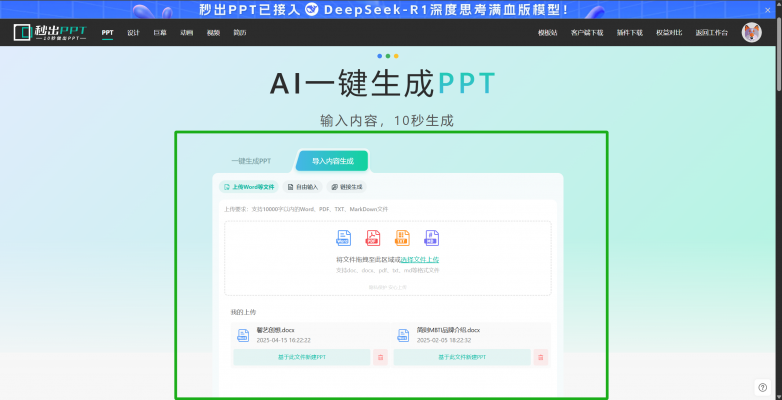Create PPT from 简聊MBTI品牌介绍.docx
The image size is (782, 400).
tap(462, 357)
